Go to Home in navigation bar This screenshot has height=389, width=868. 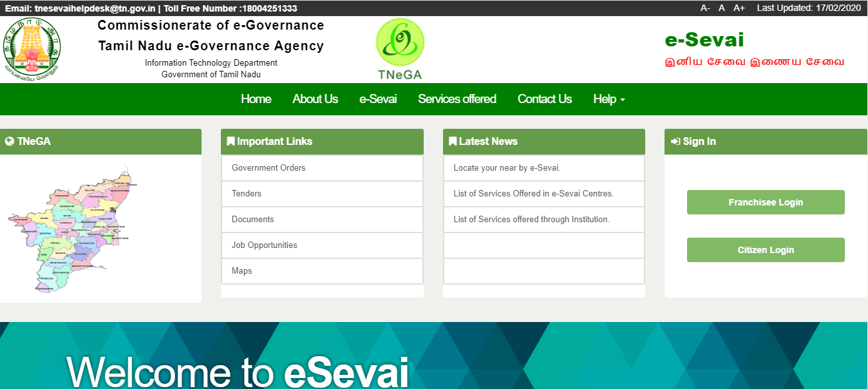pos(256,99)
